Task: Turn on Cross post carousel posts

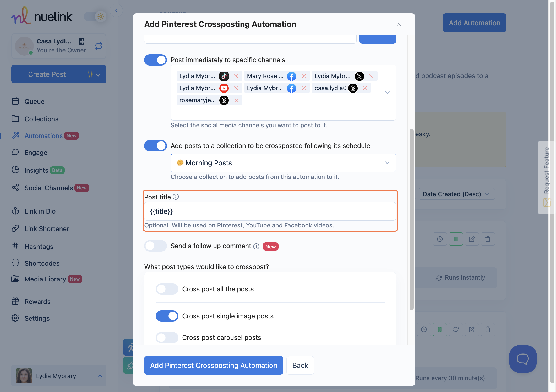Action: pyautogui.click(x=167, y=337)
